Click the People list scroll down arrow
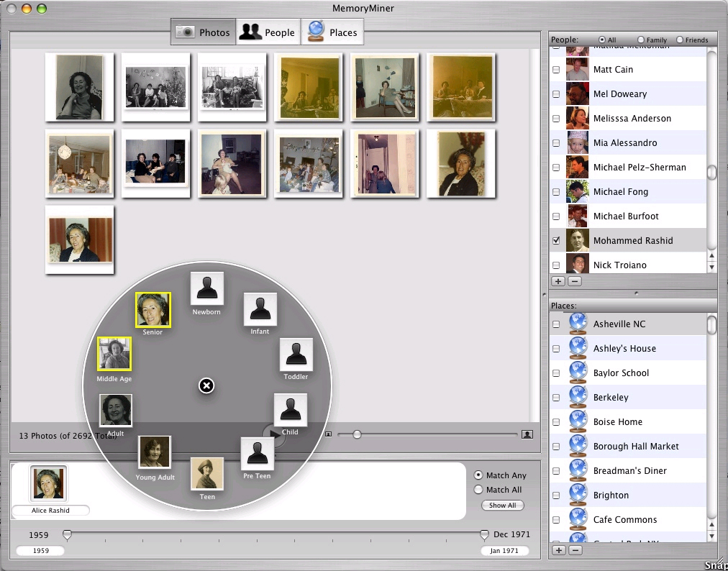This screenshot has width=728, height=571. click(x=711, y=268)
